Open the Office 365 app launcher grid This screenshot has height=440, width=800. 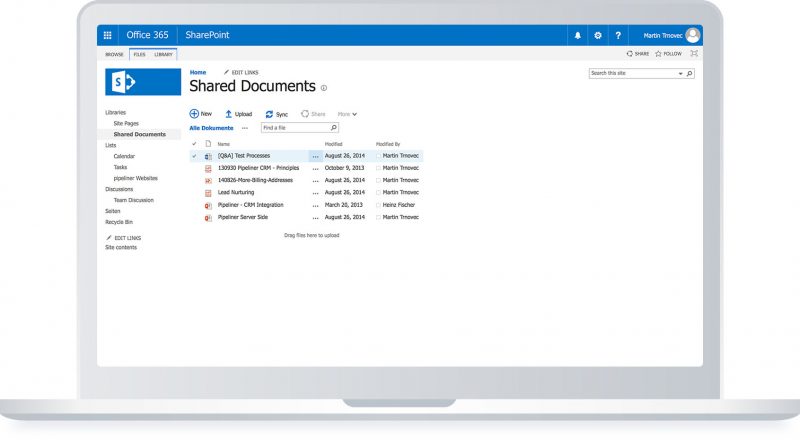coord(108,35)
